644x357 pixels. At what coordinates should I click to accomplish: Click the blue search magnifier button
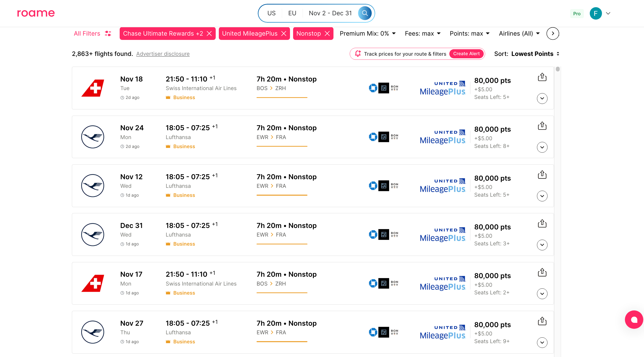[x=365, y=13]
